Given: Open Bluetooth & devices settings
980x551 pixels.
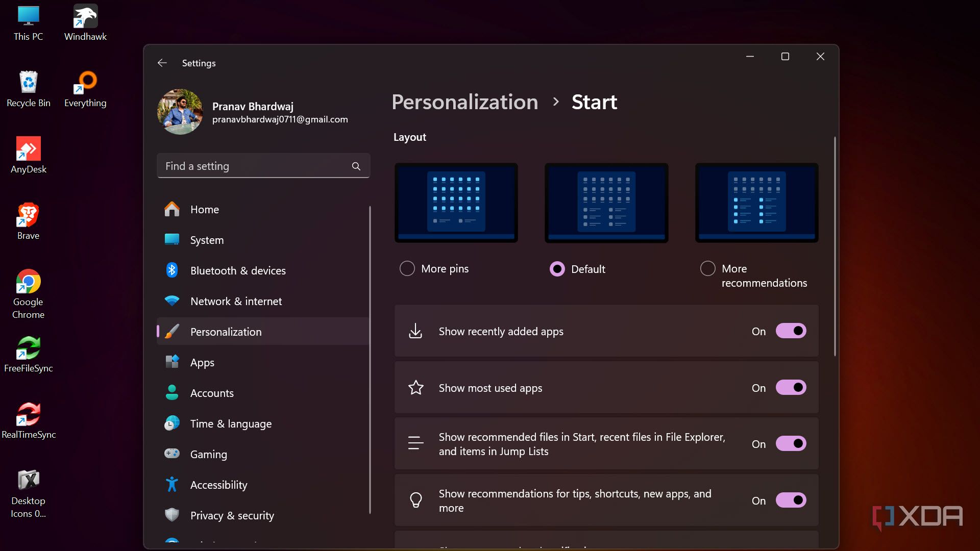Looking at the screenshot, I should pos(263,270).
